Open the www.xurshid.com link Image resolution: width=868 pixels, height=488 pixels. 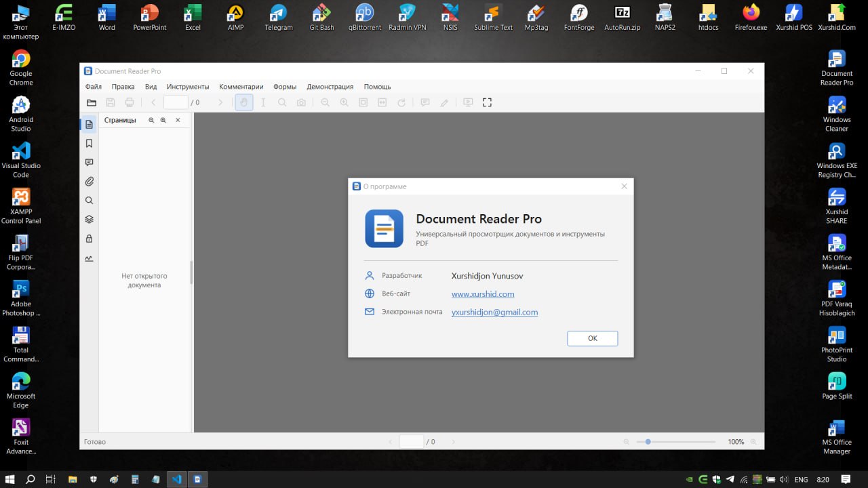click(483, 294)
